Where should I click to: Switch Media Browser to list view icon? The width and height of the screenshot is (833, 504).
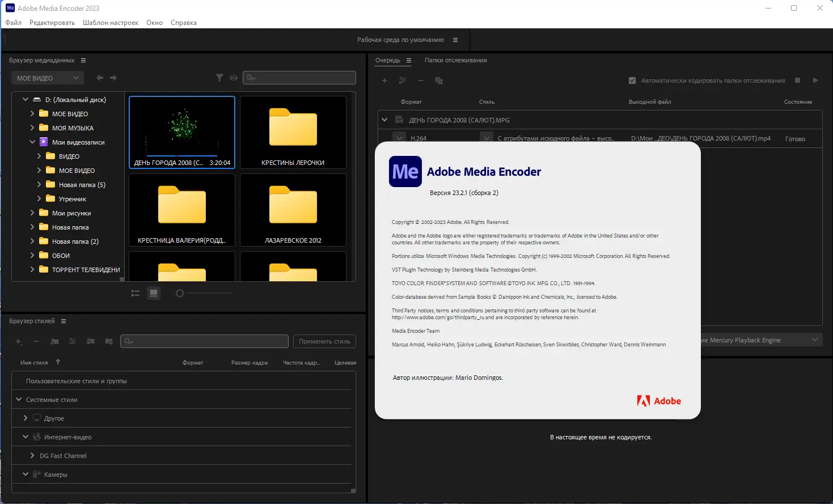click(135, 293)
